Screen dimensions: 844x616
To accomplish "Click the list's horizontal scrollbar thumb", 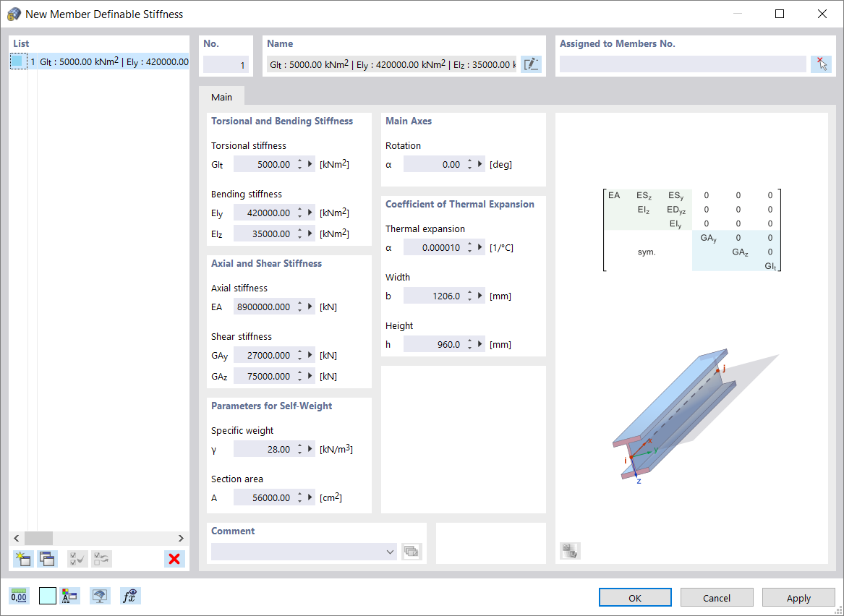I will (39, 538).
